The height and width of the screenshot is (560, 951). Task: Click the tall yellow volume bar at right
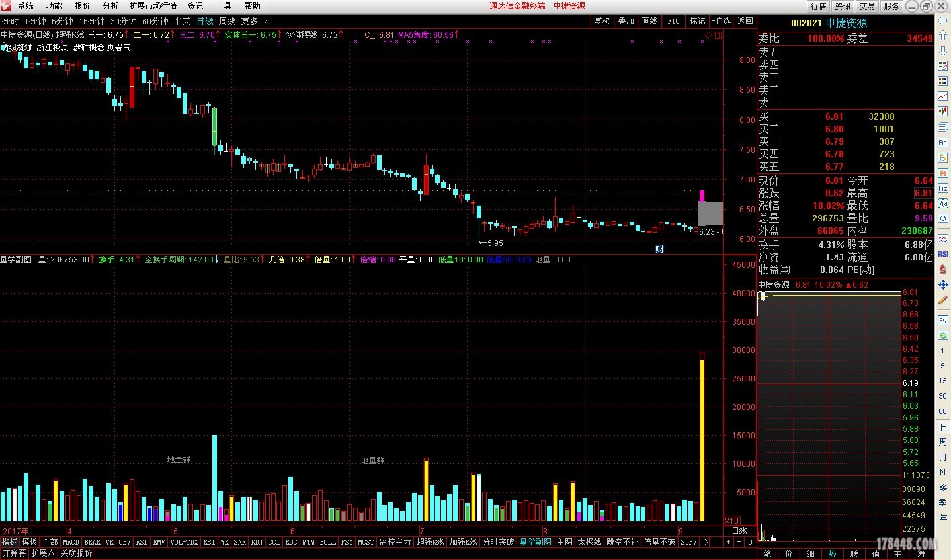pyautogui.click(x=702, y=436)
